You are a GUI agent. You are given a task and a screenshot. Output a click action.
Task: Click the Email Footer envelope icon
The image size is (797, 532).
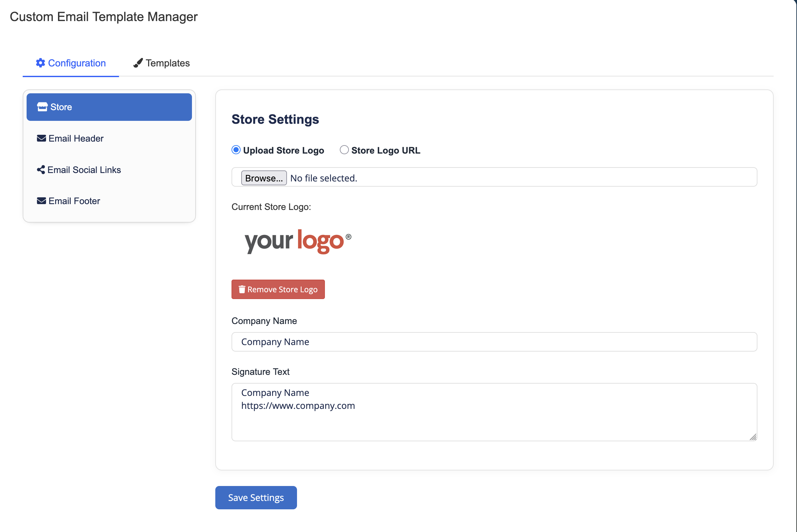click(42, 201)
